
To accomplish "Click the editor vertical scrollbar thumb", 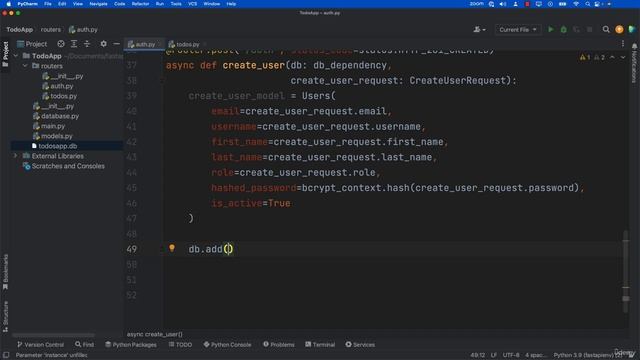I will tap(626, 271).
